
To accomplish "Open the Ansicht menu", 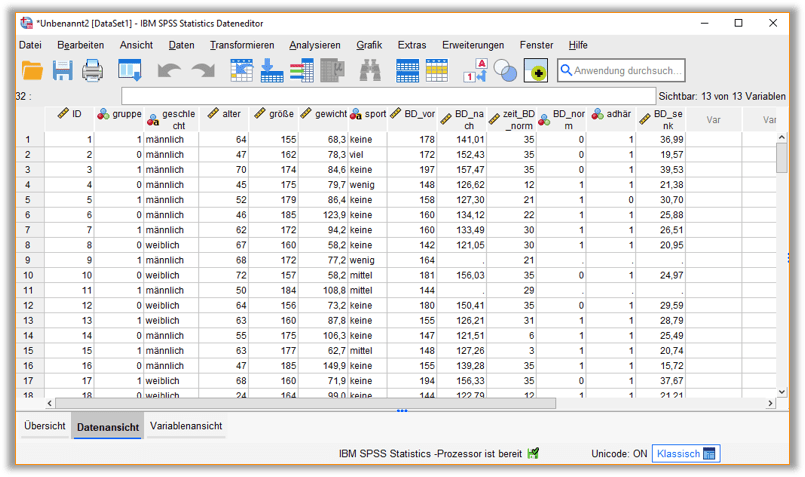I will pyautogui.click(x=136, y=45).
